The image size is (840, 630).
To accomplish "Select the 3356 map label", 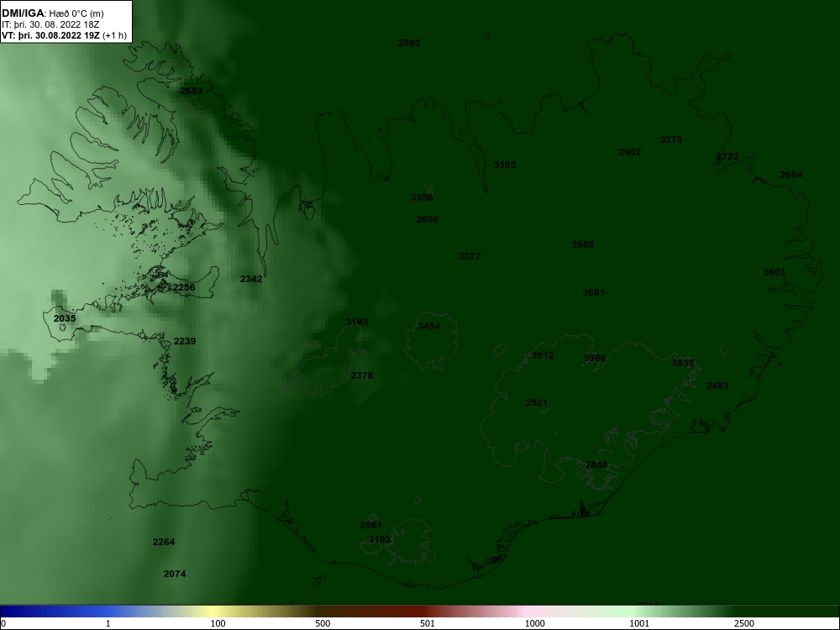I will click(x=423, y=197).
